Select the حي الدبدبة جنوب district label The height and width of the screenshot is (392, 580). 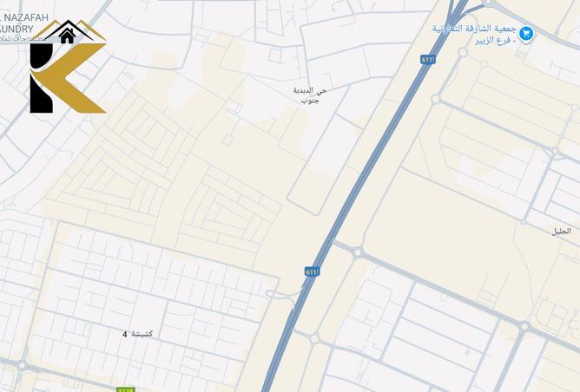pos(310,95)
